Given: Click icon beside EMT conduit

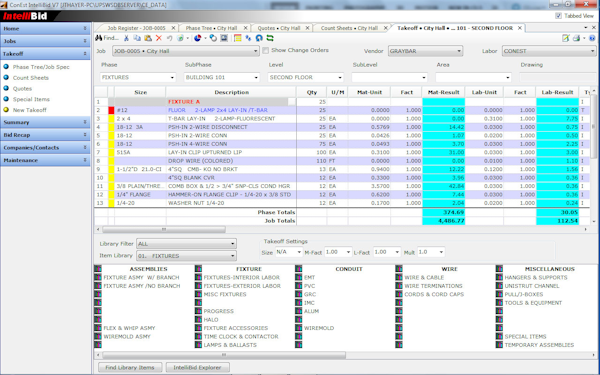Looking at the screenshot, I should tap(298, 277).
